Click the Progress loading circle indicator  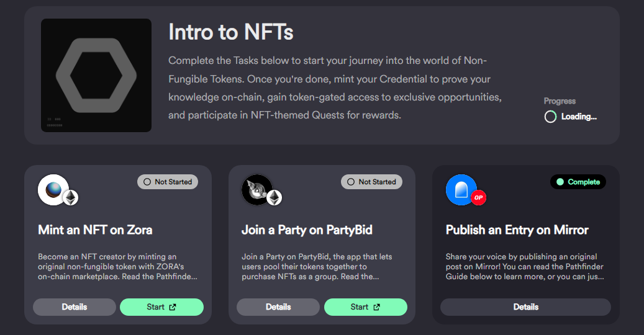pyautogui.click(x=550, y=117)
